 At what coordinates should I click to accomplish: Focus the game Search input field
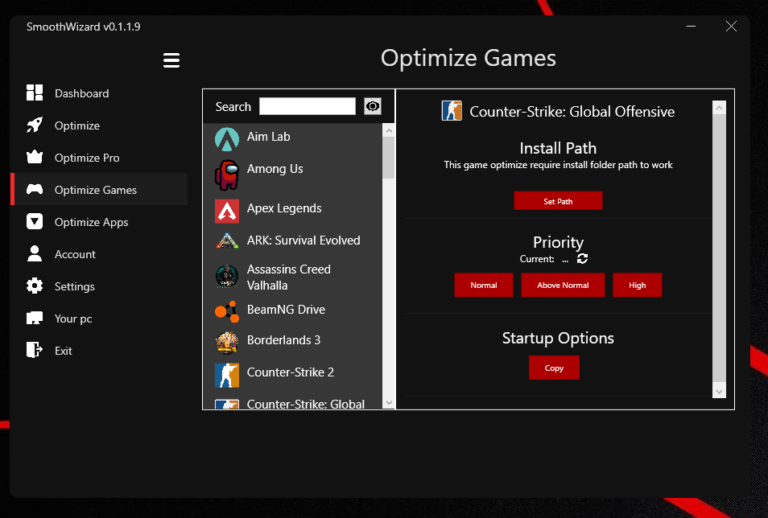[307, 106]
